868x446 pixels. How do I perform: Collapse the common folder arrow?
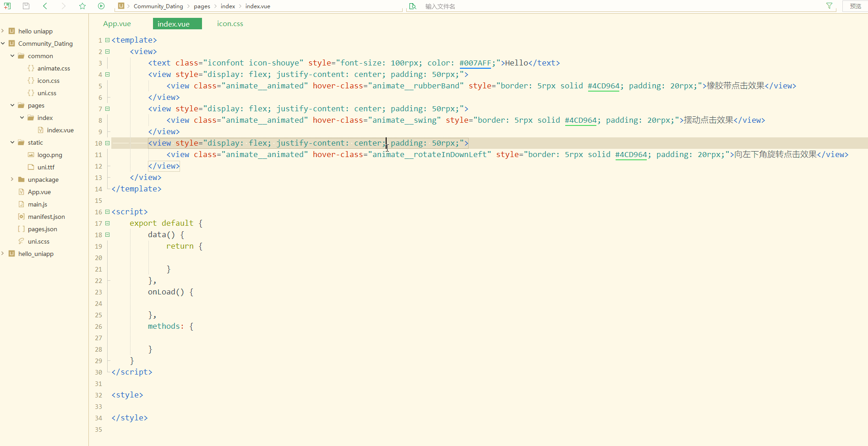[x=12, y=56]
